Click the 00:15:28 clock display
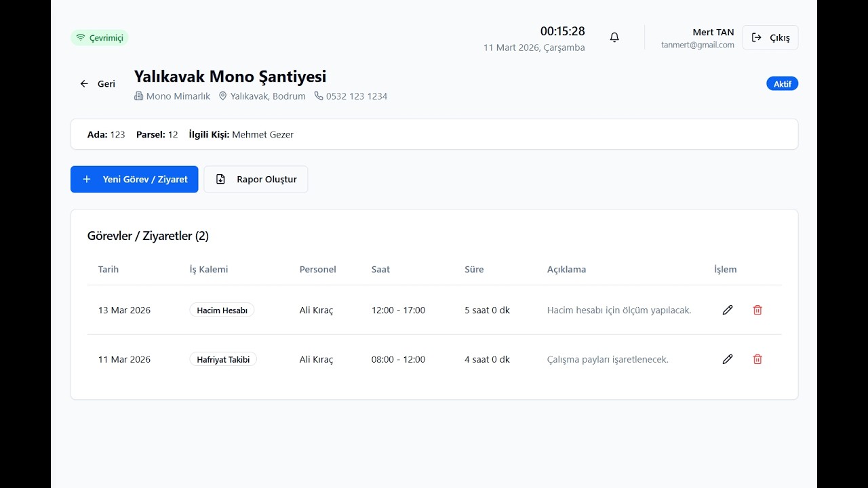 pos(563,31)
